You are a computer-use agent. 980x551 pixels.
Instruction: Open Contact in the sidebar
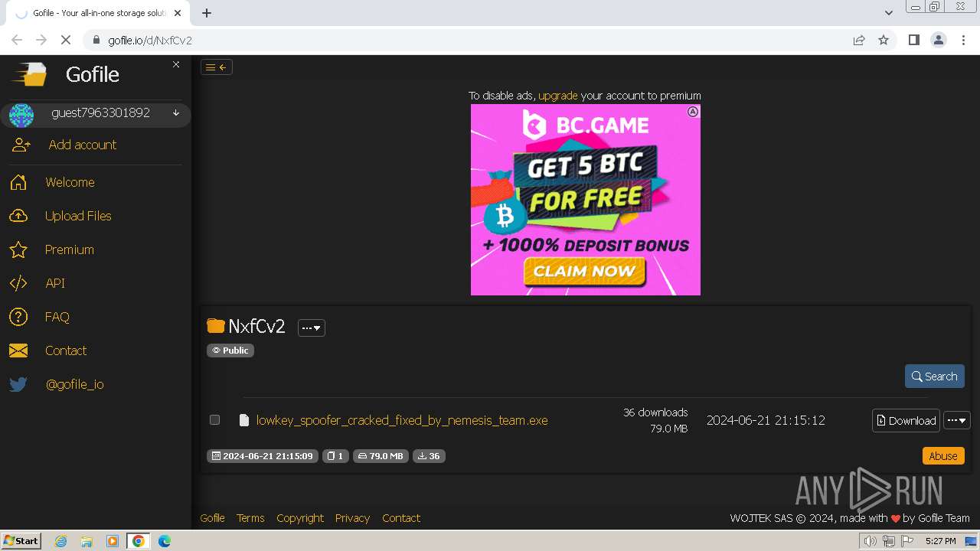66,350
